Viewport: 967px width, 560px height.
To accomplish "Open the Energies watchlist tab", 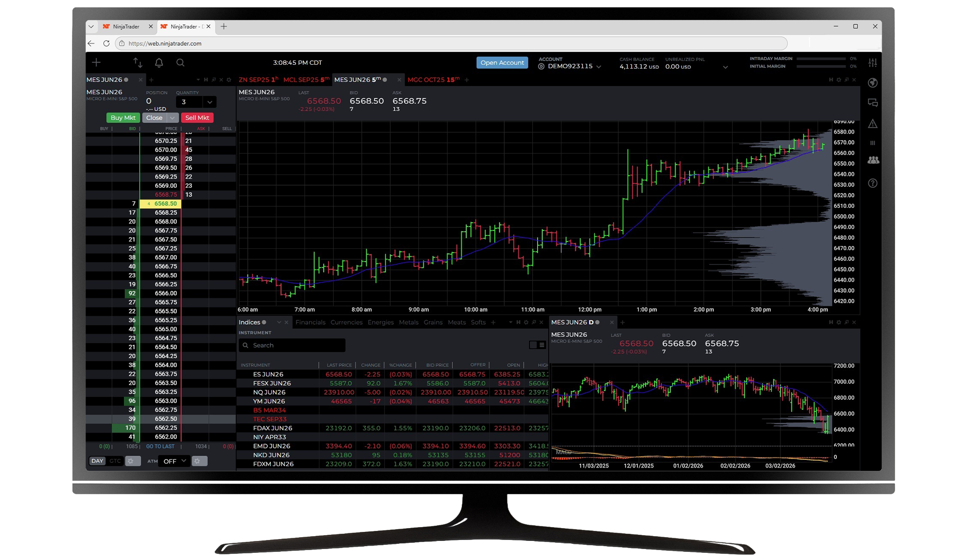I will click(380, 322).
